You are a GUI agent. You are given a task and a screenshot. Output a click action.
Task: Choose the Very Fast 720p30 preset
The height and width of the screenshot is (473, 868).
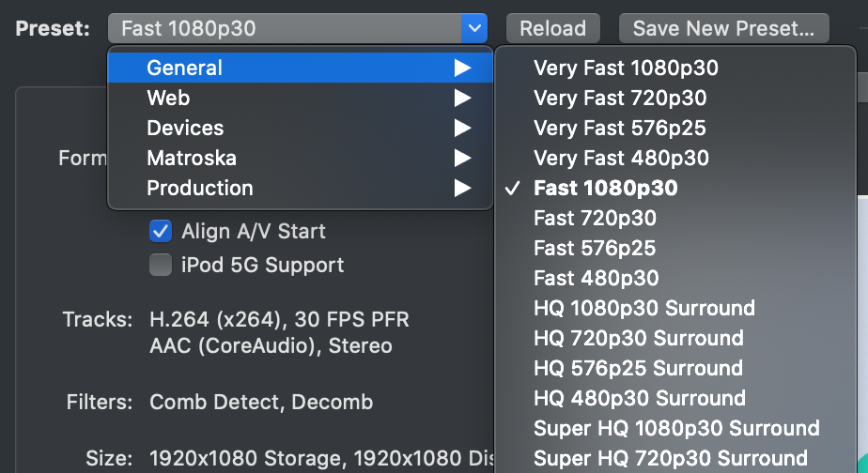(675, 98)
